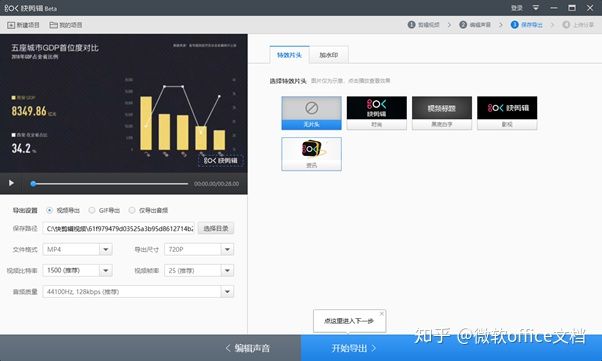Choose 仅导出音频 export option

coord(132,210)
